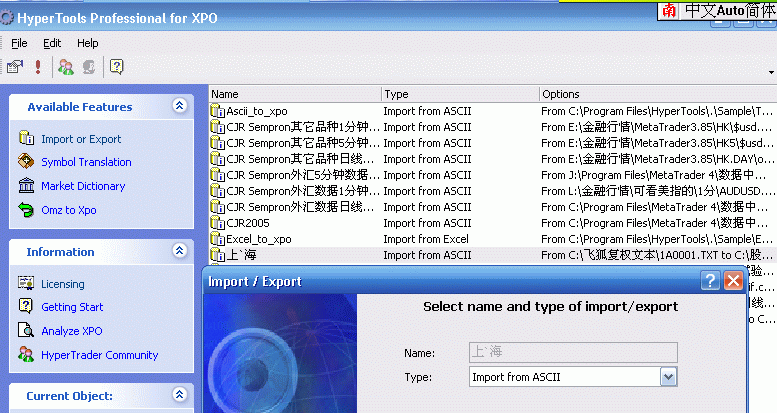Open the Type dropdown in Import / Export dialog

pyautogui.click(x=668, y=377)
